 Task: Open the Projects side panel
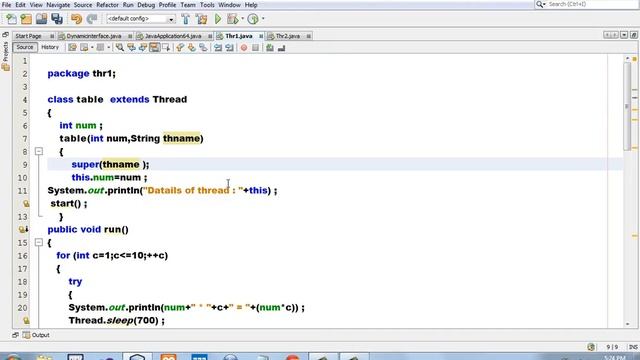(x=6, y=56)
